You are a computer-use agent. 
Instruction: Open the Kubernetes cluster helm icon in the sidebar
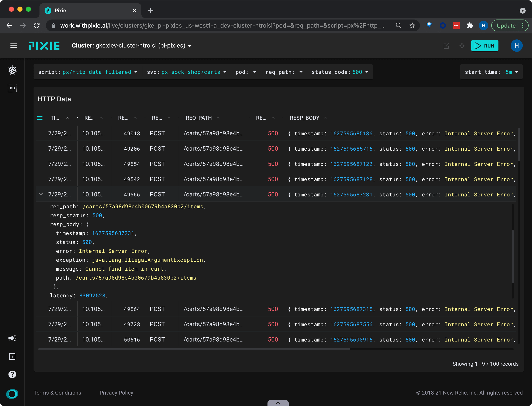[12, 70]
